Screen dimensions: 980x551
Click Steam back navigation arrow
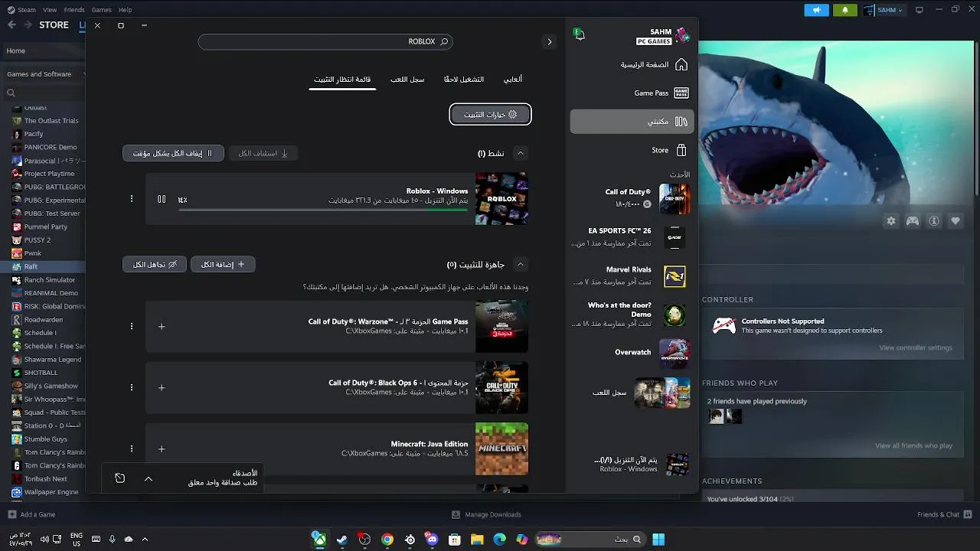click(x=11, y=25)
